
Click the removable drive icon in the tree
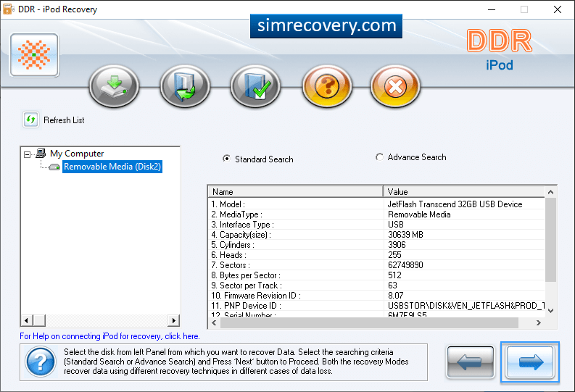pyautogui.click(x=54, y=167)
